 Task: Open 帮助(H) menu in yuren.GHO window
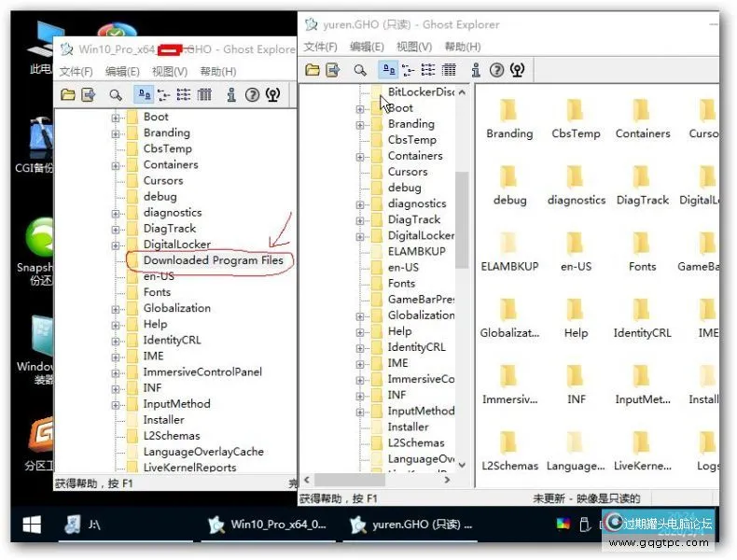pyautogui.click(x=463, y=47)
